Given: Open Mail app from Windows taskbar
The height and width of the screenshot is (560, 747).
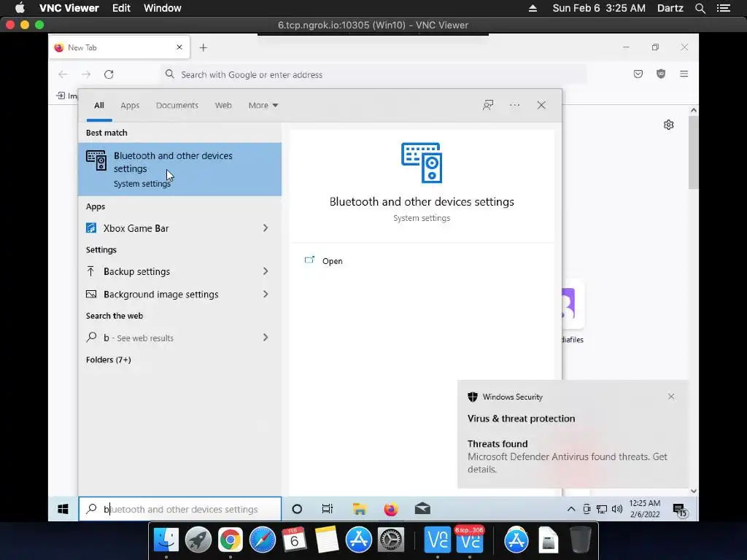Looking at the screenshot, I should (x=422, y=509).
